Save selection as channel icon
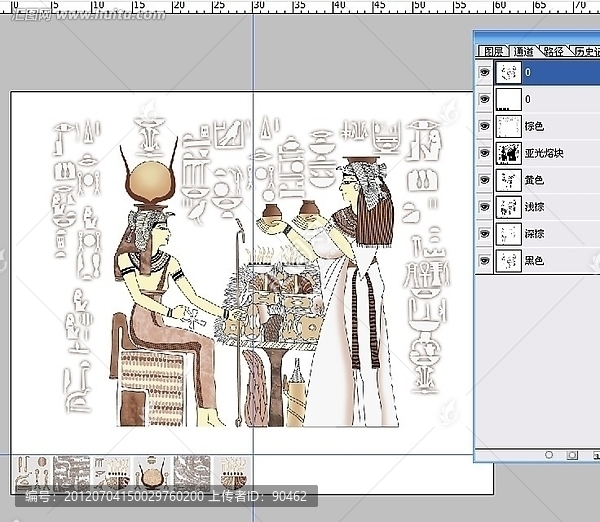 [572, 455]
